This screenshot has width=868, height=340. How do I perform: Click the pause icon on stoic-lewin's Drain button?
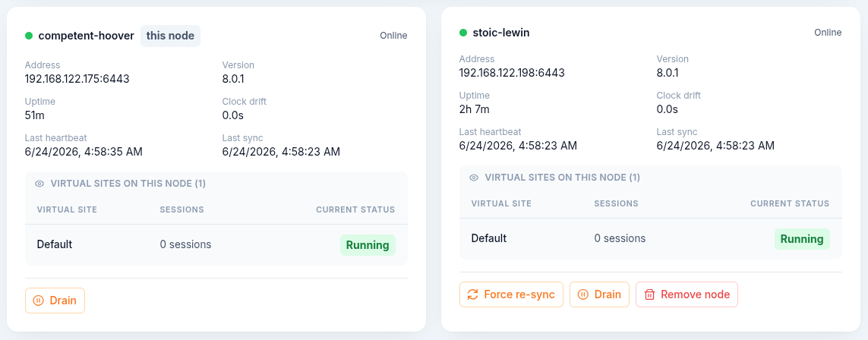(x=583, y=294)
